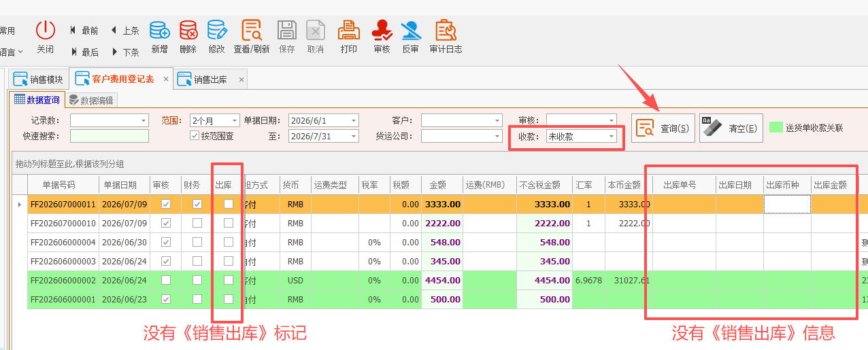The height and width of the screenshot is (350, 868).
Task: Click the green 送货单收款关联 color swatch
Action: (x=775, y=127)
